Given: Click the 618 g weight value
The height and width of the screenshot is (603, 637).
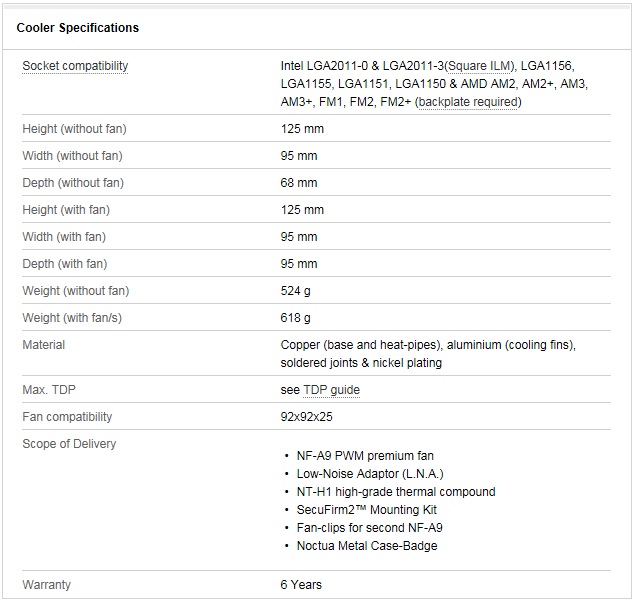Looking at the screenshot, I should coord(295,318).
